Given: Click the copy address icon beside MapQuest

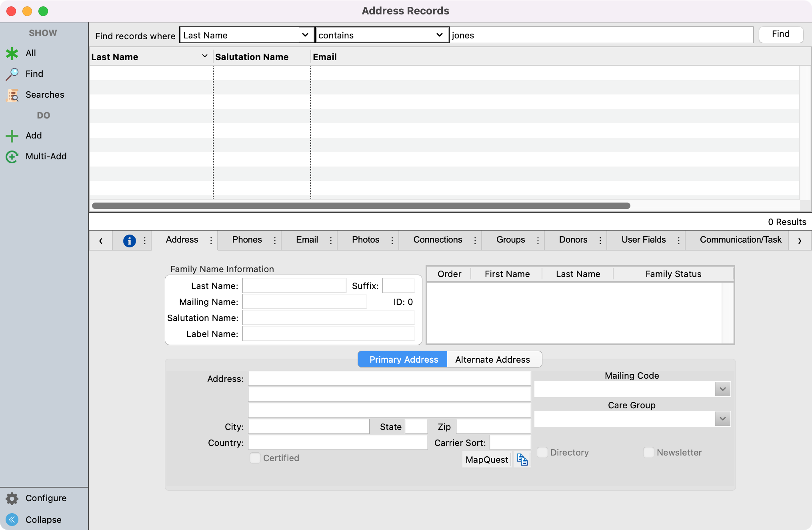Looking at the screenshot, I should pyautogui.click(x=522, y=460).
